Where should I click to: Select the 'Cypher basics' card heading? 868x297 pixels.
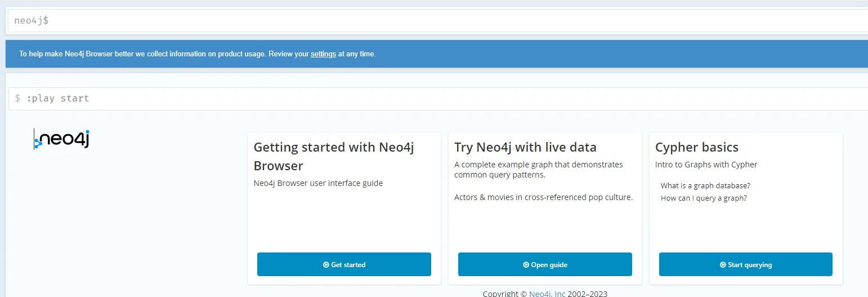point(696,148)
